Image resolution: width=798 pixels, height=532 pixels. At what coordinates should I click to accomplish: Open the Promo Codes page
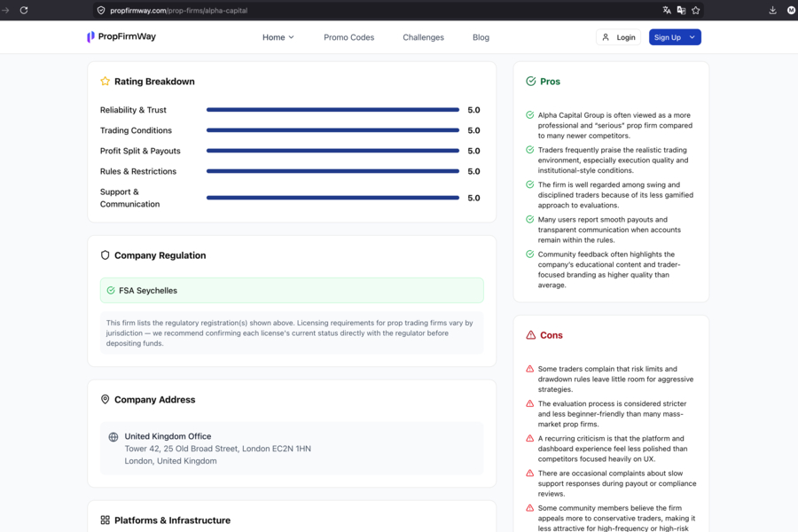coord(348,37)
